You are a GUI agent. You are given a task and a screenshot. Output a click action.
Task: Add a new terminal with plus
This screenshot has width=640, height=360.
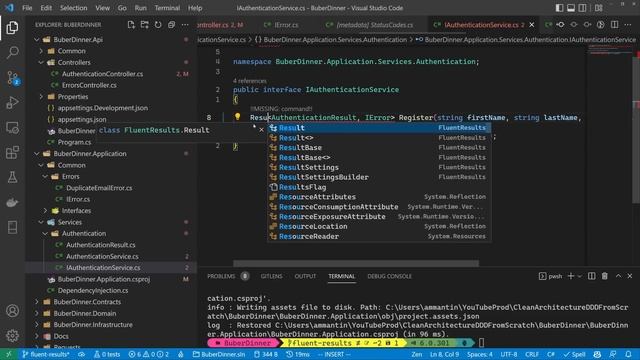(x=571, y=276)
